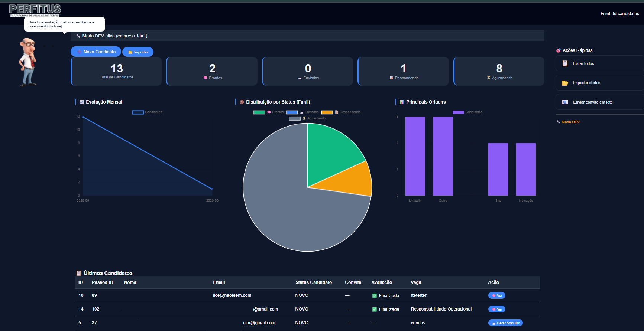Screen dimensions: 644x331
Task: Click the Pessoa ID column header
Action: [x=103, y=282]
